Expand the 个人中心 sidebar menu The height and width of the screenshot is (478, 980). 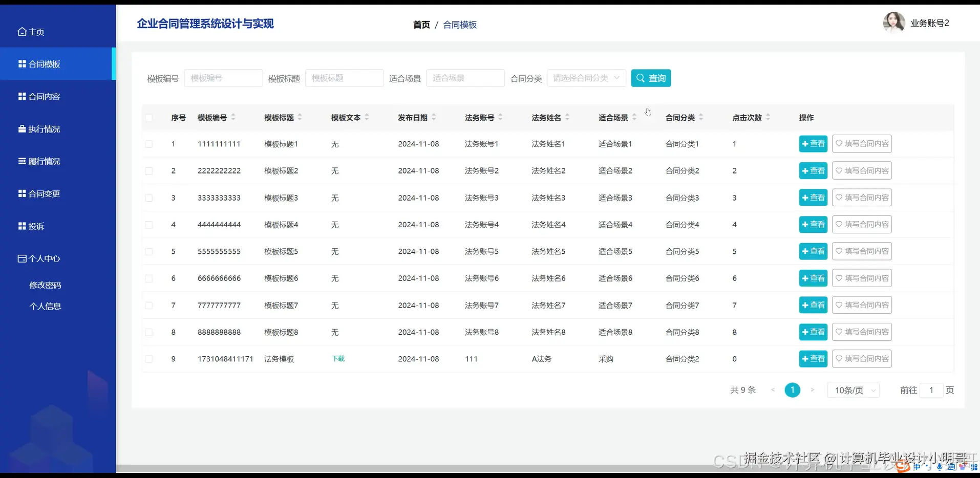click(44, 258)
